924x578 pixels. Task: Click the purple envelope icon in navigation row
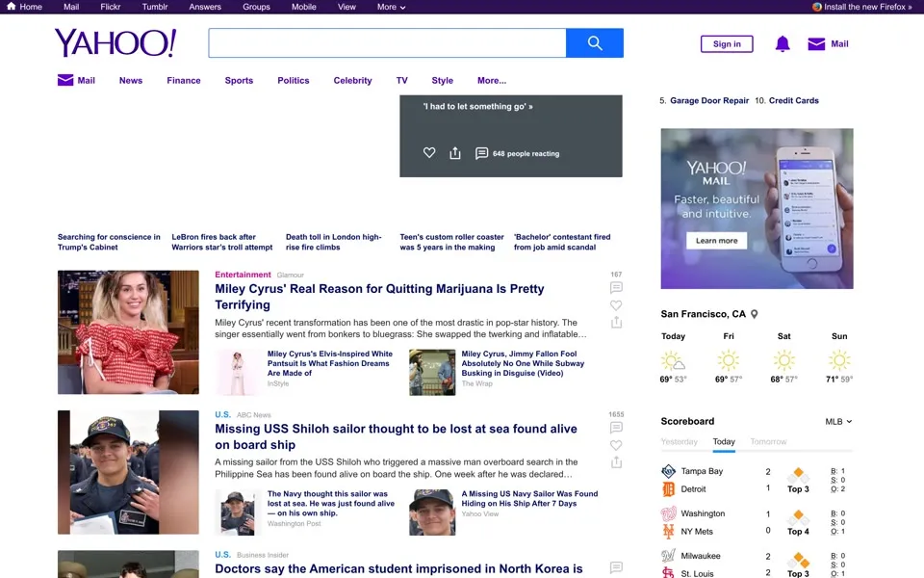[x=65, y=80]
